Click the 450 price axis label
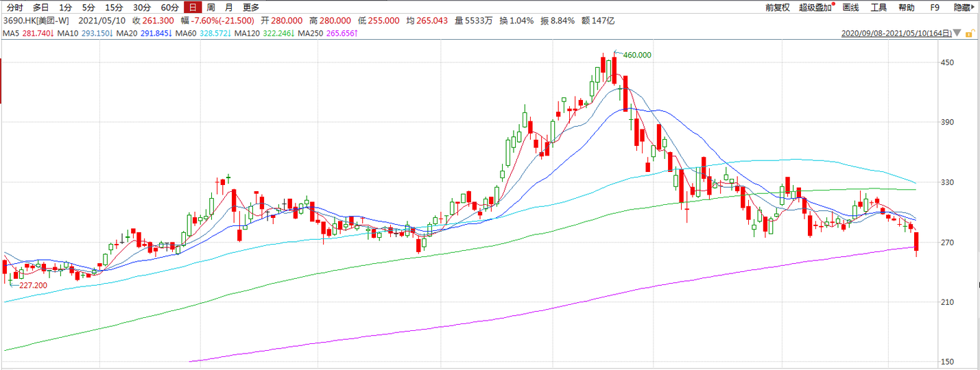 tap(947, 63)
